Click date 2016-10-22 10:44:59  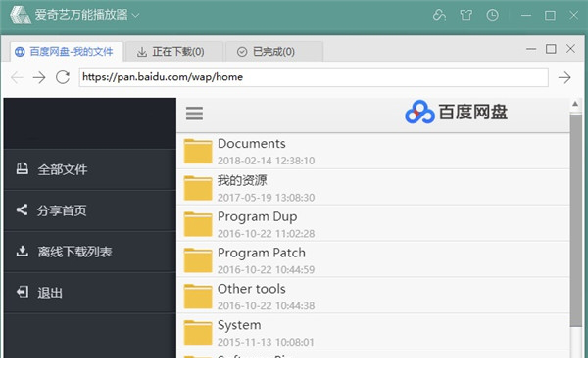point(266,270)
